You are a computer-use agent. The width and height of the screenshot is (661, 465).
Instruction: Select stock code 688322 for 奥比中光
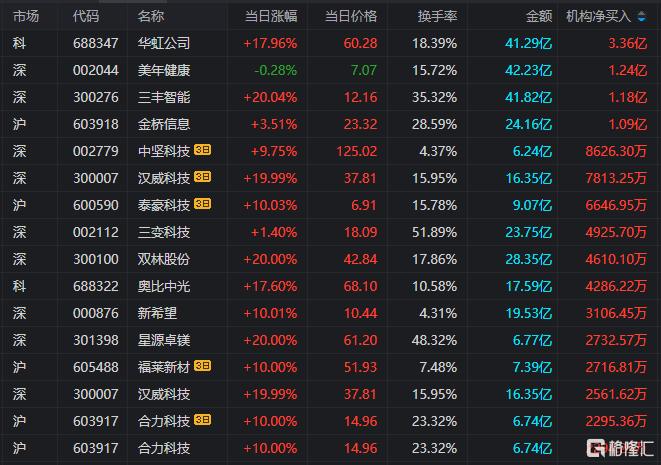point(96,286)
